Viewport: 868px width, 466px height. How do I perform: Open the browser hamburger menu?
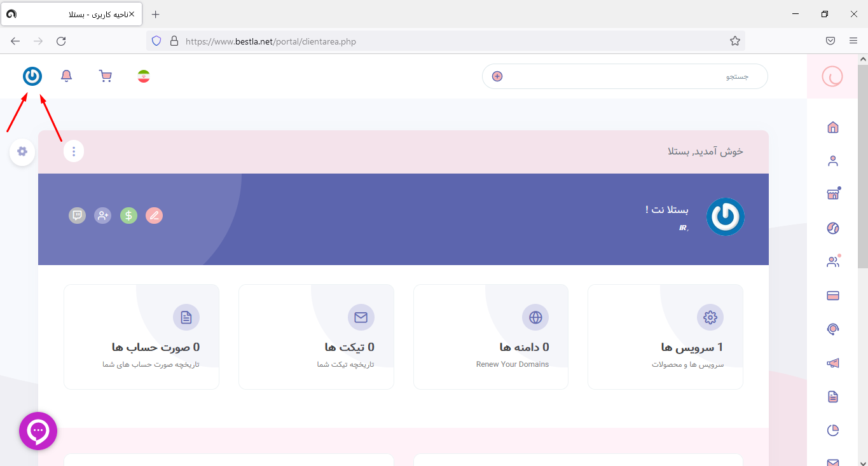pos(853,41)
